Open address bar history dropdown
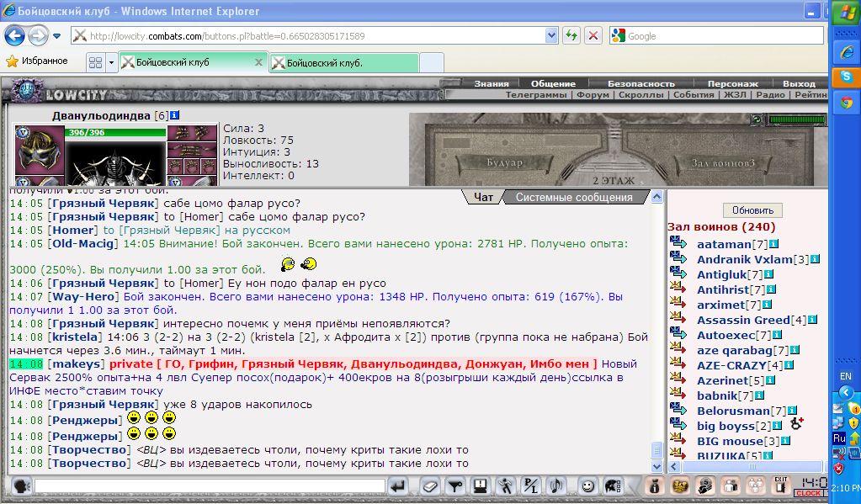861x504 pixels. click(551, 36)
